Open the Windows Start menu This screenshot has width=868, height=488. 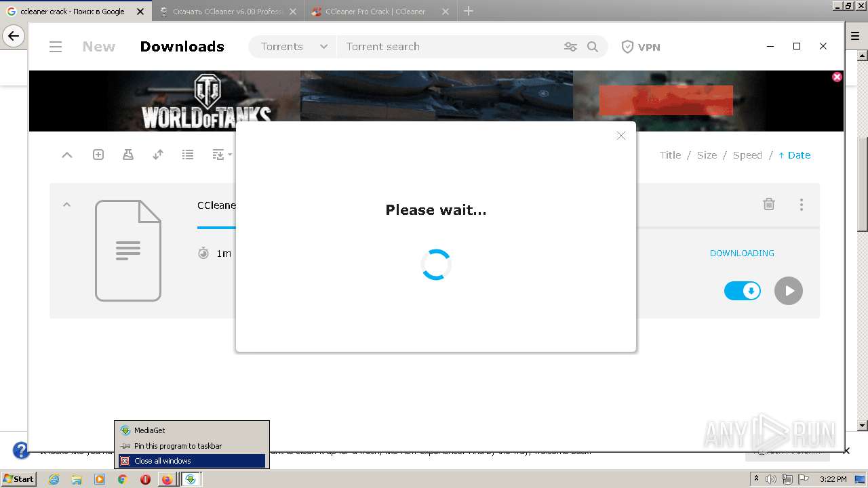tap(19, 479)
